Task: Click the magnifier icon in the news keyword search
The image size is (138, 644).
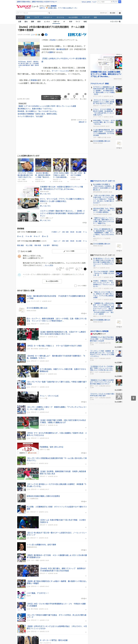Action: tap(49, 13)
